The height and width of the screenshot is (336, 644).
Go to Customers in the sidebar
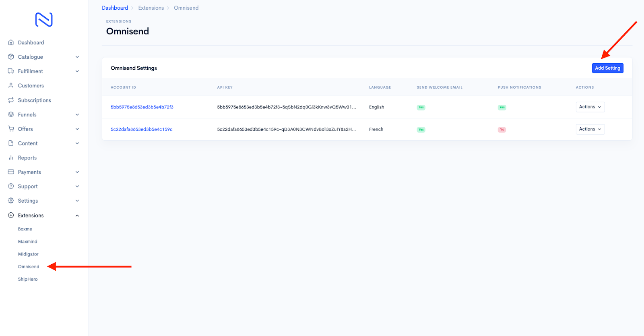(x=31, y=85)
